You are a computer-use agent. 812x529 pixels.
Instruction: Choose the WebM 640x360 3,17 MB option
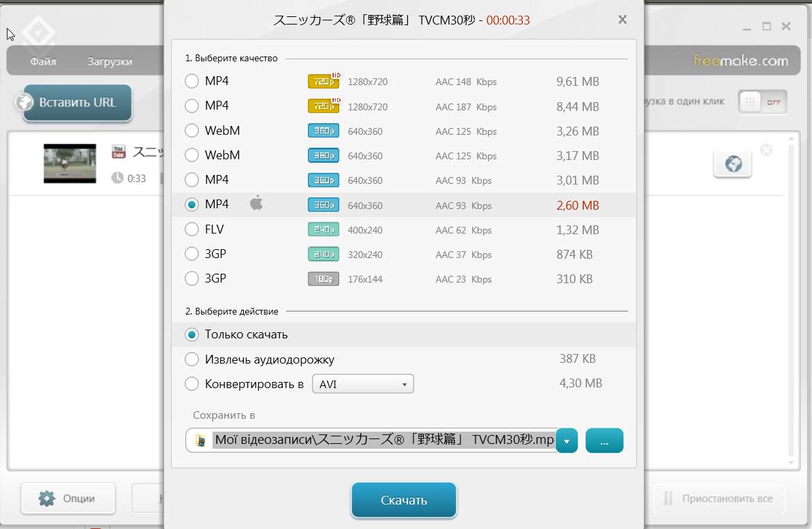191,155
